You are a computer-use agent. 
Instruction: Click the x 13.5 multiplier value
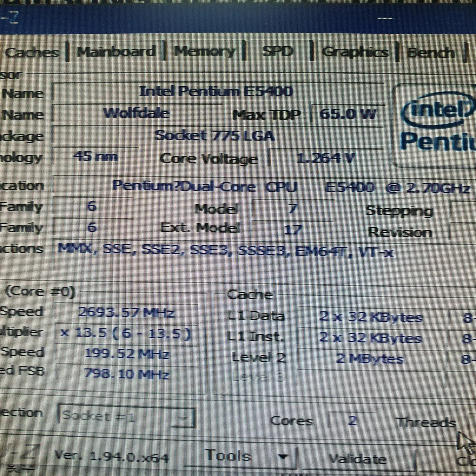point(126,333)
